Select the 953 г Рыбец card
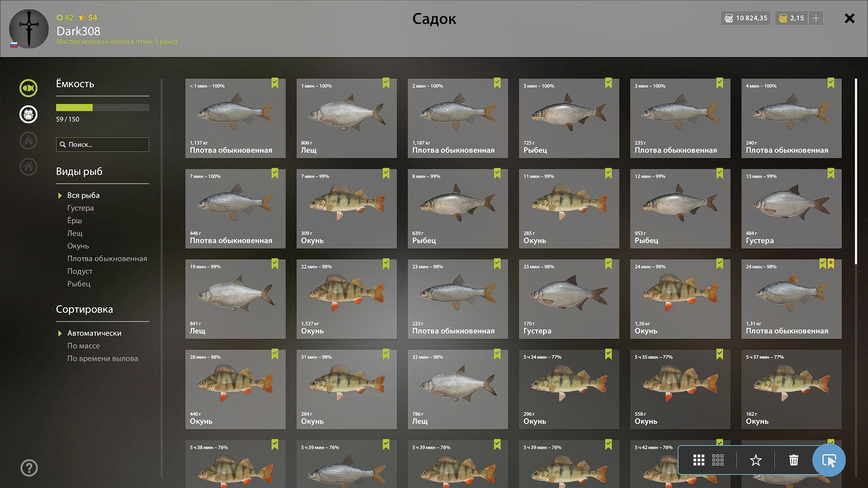 (680, 209)
